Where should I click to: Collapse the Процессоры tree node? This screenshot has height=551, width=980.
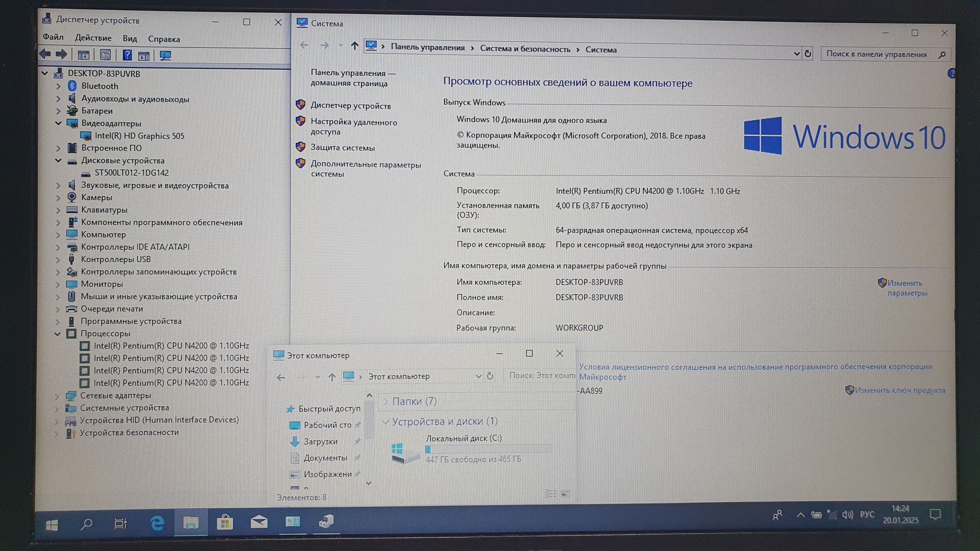pos(58,334)
